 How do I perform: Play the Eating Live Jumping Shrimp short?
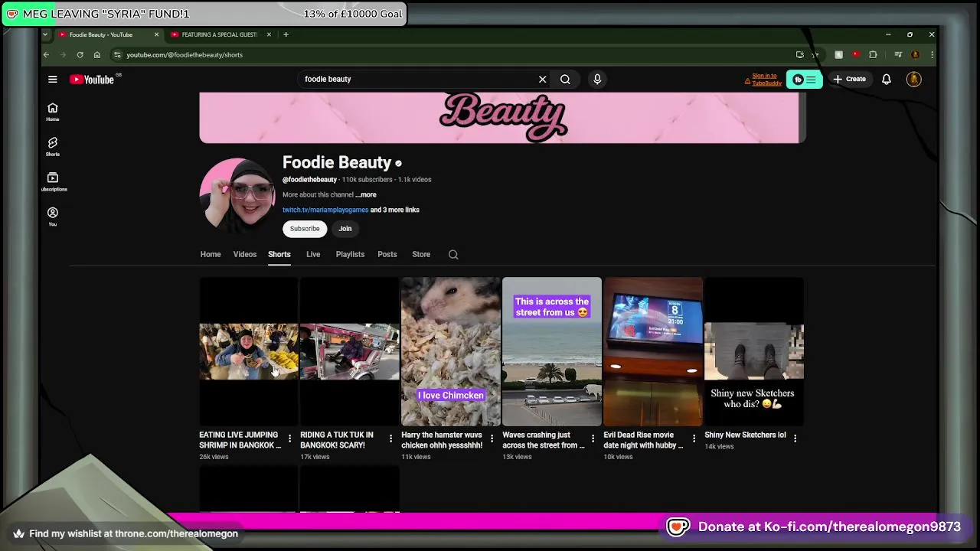(x=249, y=351)
